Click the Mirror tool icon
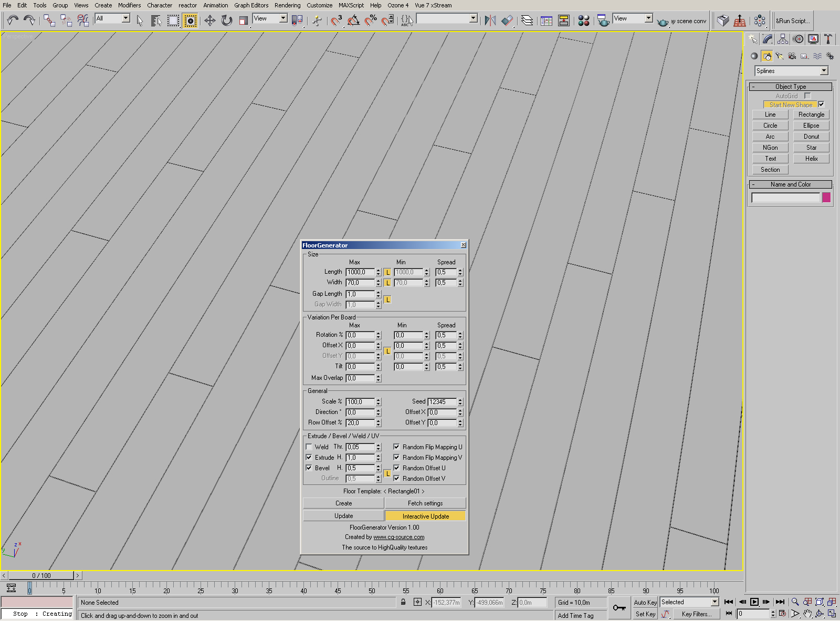 [x=490, y=20]
